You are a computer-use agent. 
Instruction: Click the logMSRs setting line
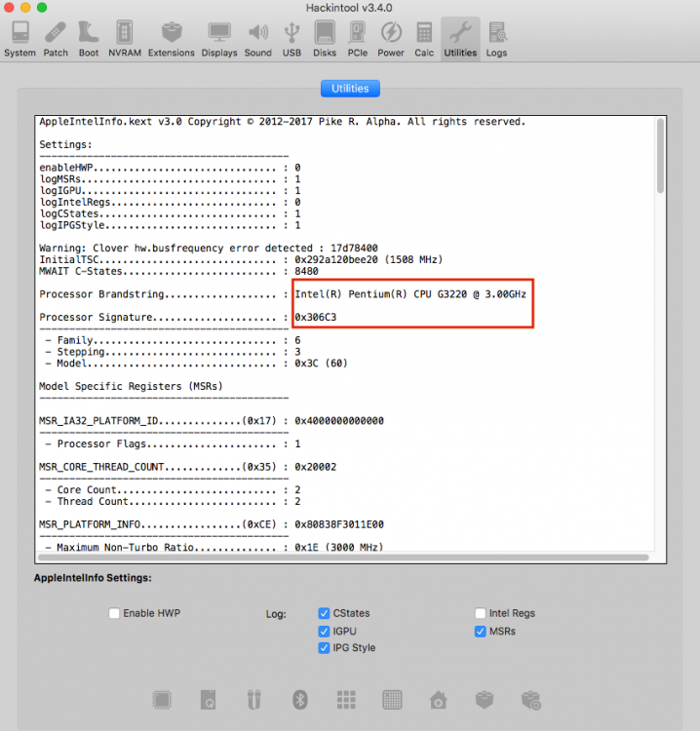[170, 179]
